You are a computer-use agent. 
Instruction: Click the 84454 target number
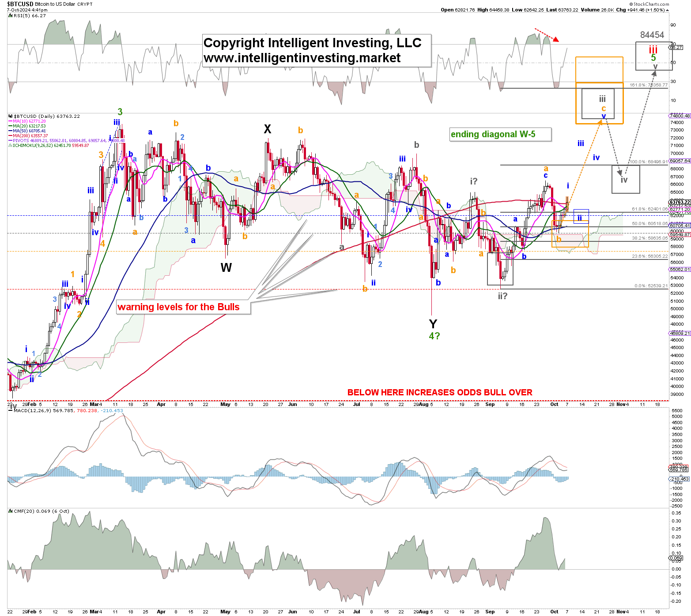click(652, 35)
